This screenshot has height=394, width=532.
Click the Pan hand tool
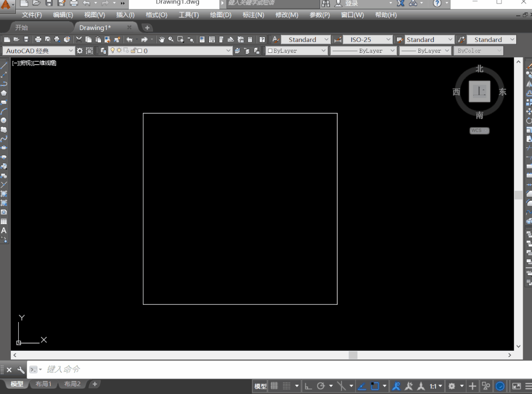[x=162, y=40]
